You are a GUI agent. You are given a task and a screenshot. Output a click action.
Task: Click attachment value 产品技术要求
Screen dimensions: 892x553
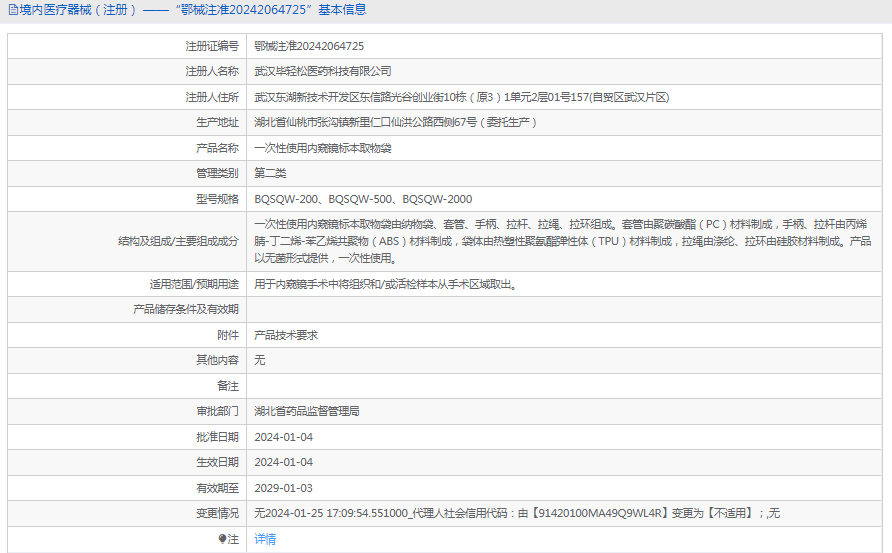click(286, 335)
